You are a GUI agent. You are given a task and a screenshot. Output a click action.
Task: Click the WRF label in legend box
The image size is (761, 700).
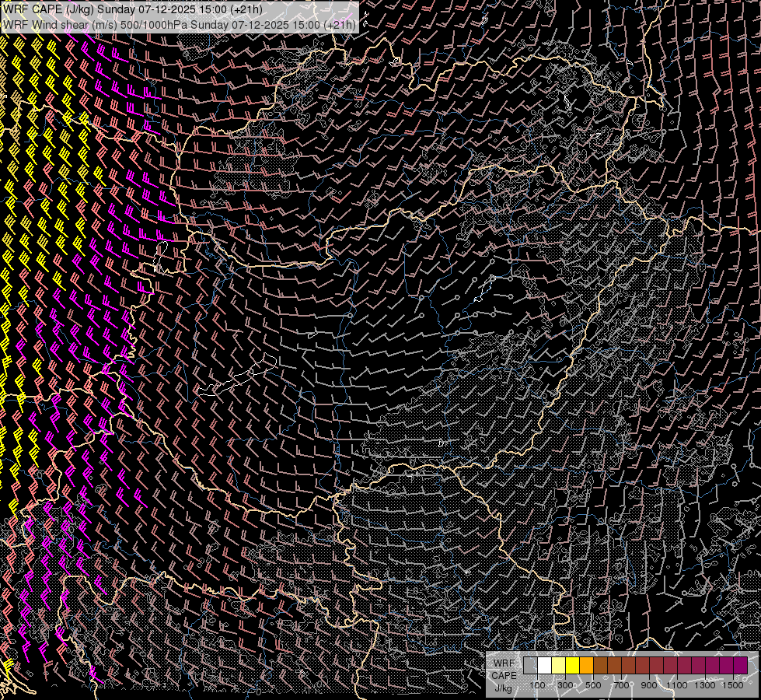click(503, 663)
